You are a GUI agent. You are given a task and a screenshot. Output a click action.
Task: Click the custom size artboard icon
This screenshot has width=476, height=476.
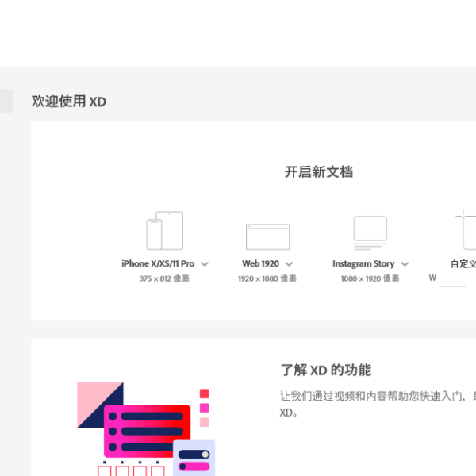coord(466,229)
